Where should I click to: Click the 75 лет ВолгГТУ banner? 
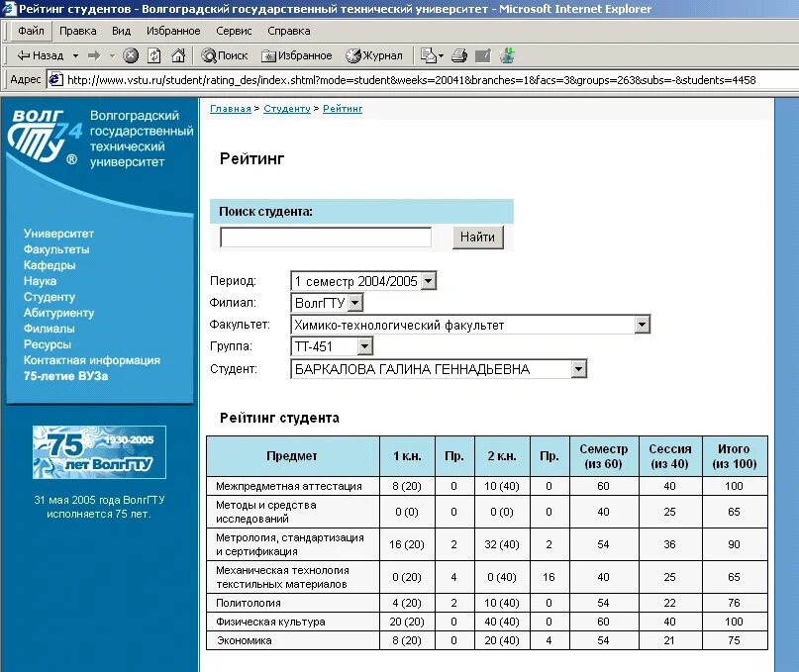point(99,452)
